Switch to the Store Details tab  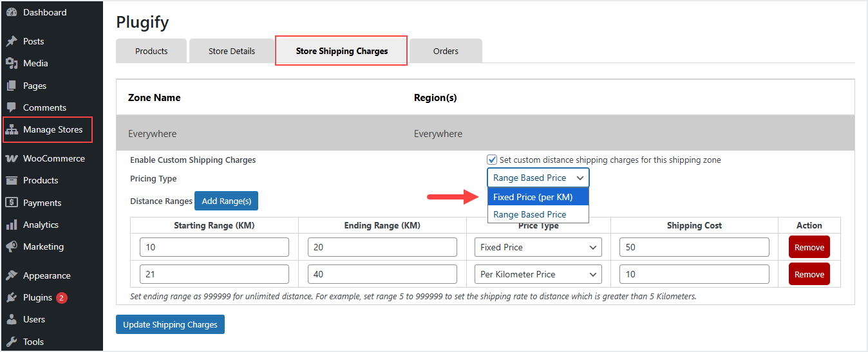(x=232, y=51)
